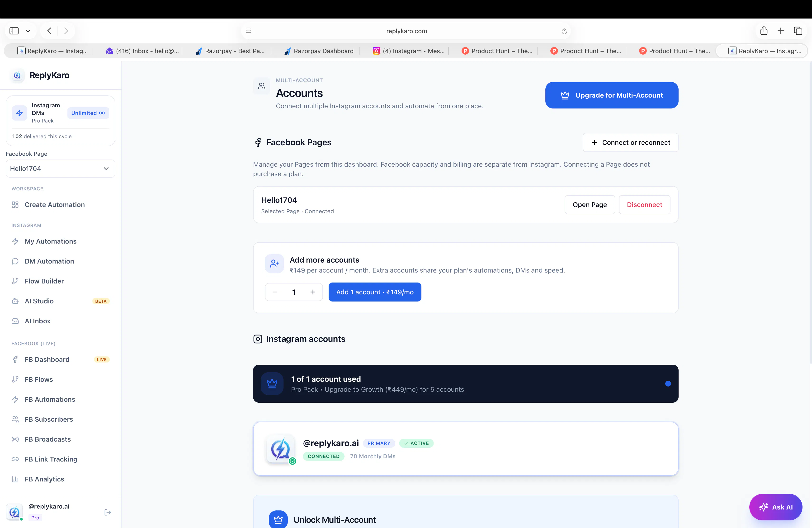Click the page reload icon in address bar

pyautogui.click(x=564, y=31)
